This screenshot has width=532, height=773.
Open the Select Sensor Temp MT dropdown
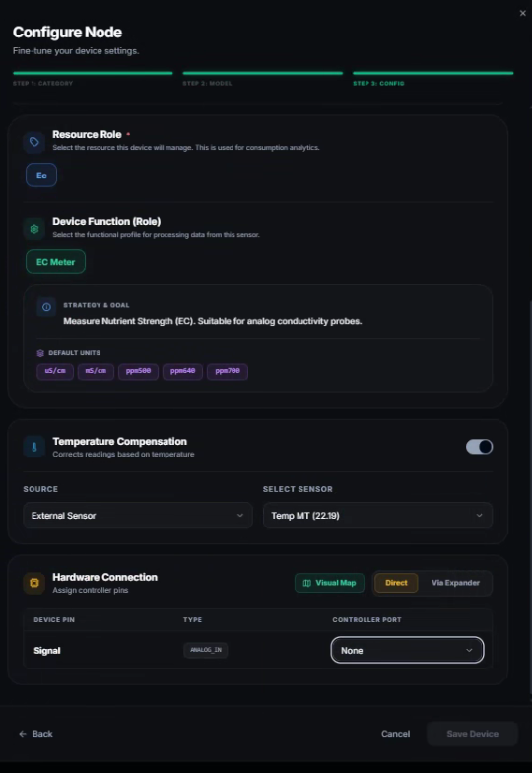(377, 515)
